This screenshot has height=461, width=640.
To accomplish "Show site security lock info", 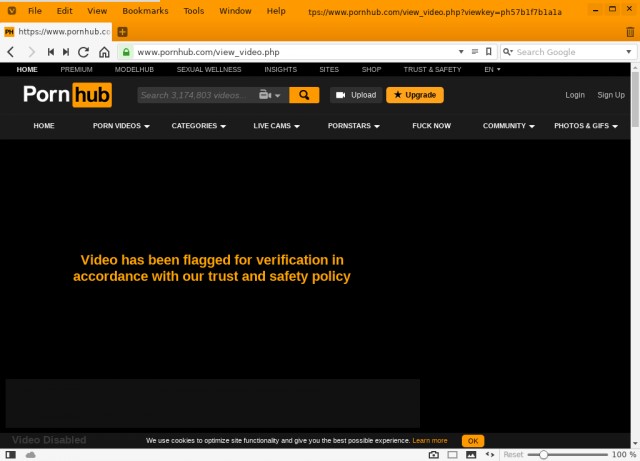I will pyautogui.click(x=126, y=52).
